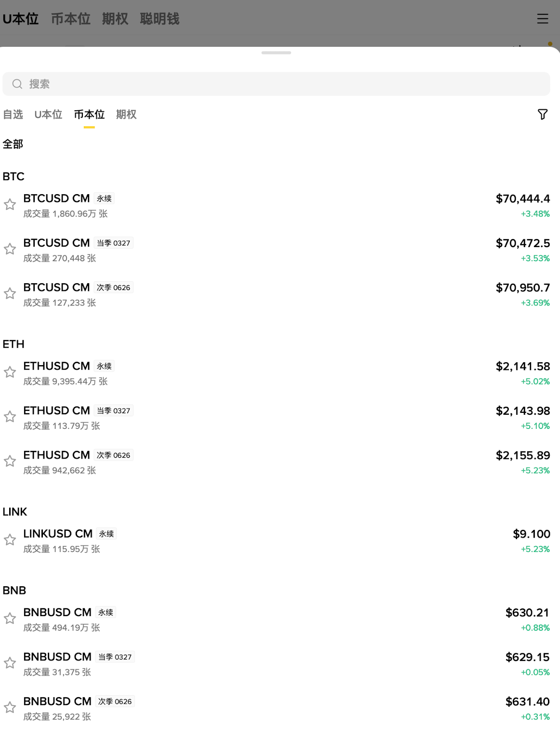560x738 pixels.
Task: Favorite the BNBUSD CM perpetual contract
Action: pos(10,618)
